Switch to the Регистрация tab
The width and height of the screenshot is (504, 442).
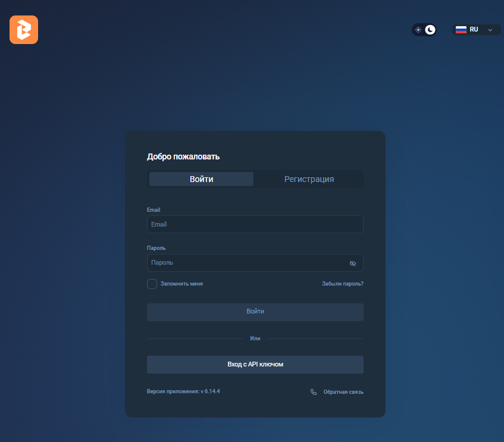coord(309,179)
